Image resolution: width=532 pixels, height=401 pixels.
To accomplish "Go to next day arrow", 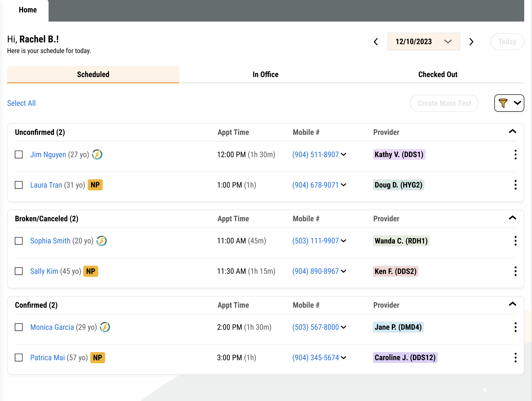I will coord(471,42).
